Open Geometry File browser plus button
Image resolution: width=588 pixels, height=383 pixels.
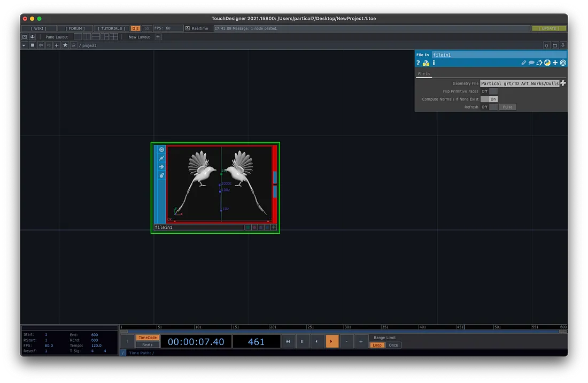click(563, 83)
